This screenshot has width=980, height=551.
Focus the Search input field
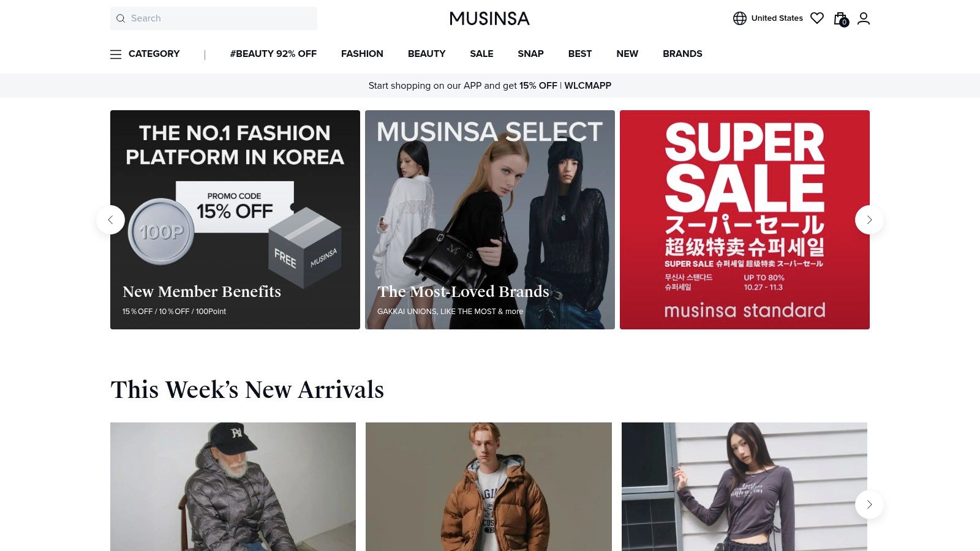pyautogui.click(x=214, y=18)
